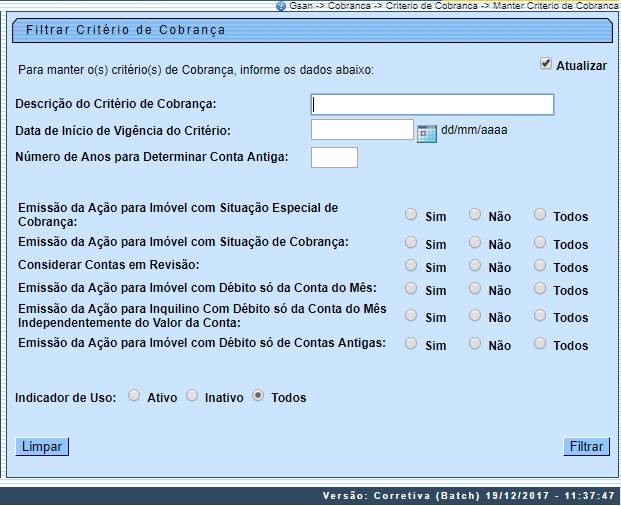Select Todos for Considerar Contas em Revisão
621x506 pixels.
coord(541,265)
